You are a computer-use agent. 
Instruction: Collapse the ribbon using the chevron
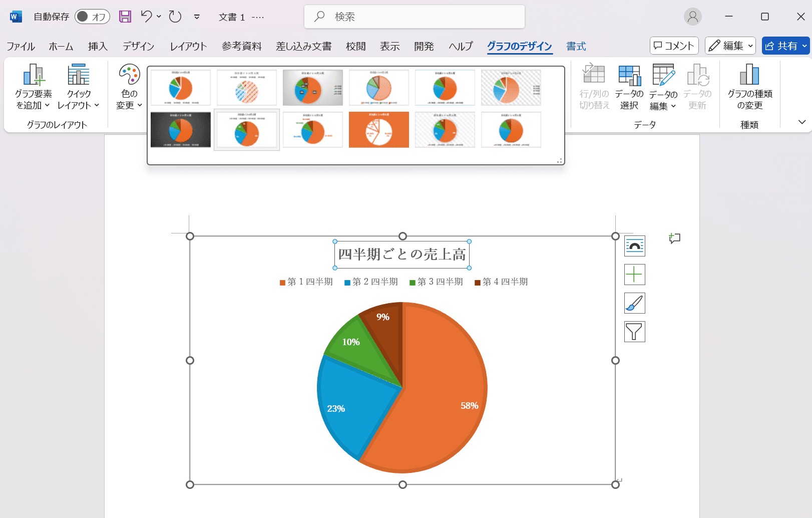pos(801,122)
